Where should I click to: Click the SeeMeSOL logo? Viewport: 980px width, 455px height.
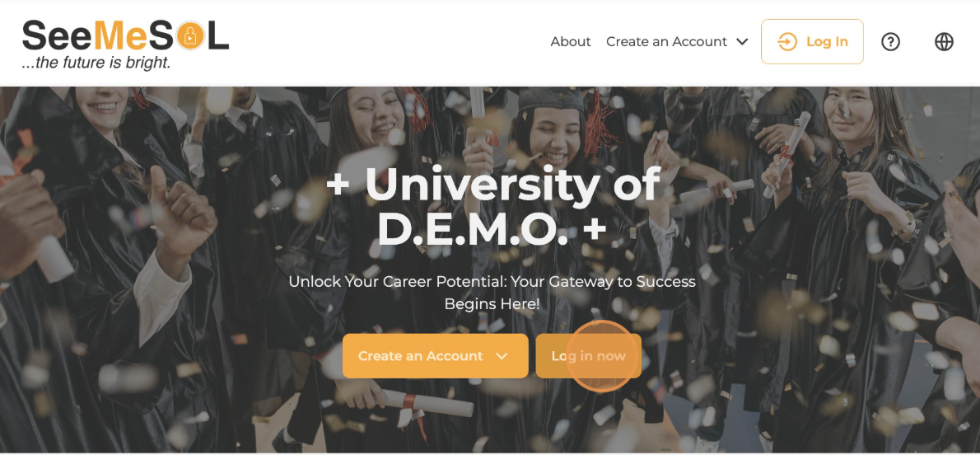[126, 44]
